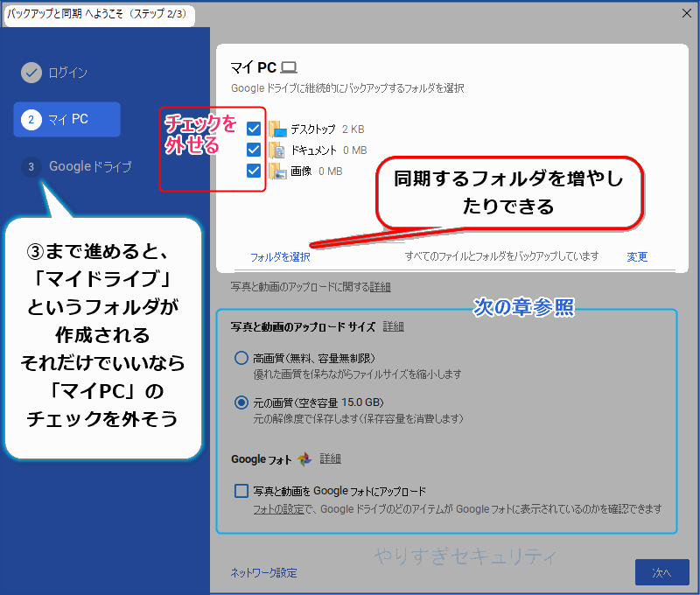Click the デスクトップ folder name
The height and width of the screenshot is (595, 700).
313,129
